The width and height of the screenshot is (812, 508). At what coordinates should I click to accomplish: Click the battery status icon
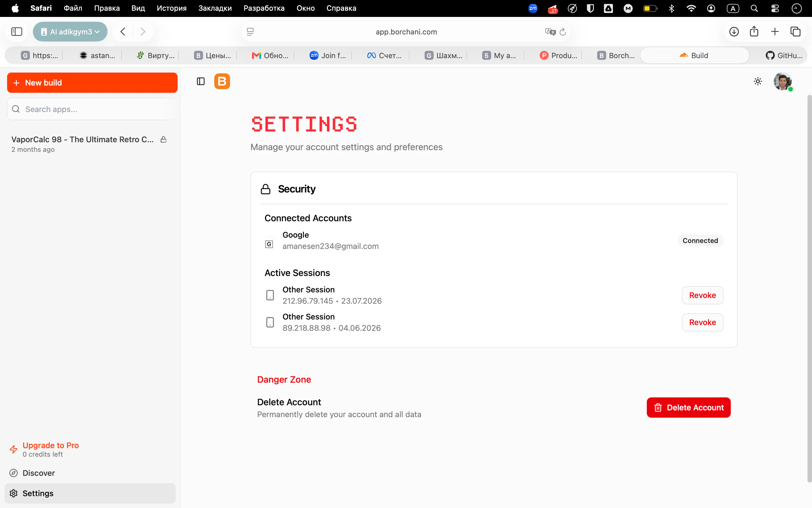point(650,8)
